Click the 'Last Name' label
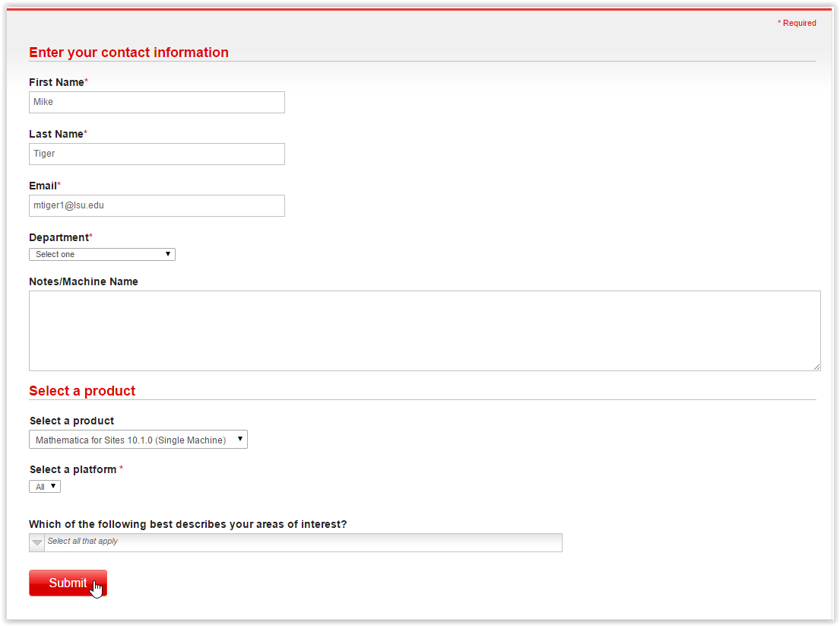The height and width of the screenshot is (626, 840). [58, 134]
